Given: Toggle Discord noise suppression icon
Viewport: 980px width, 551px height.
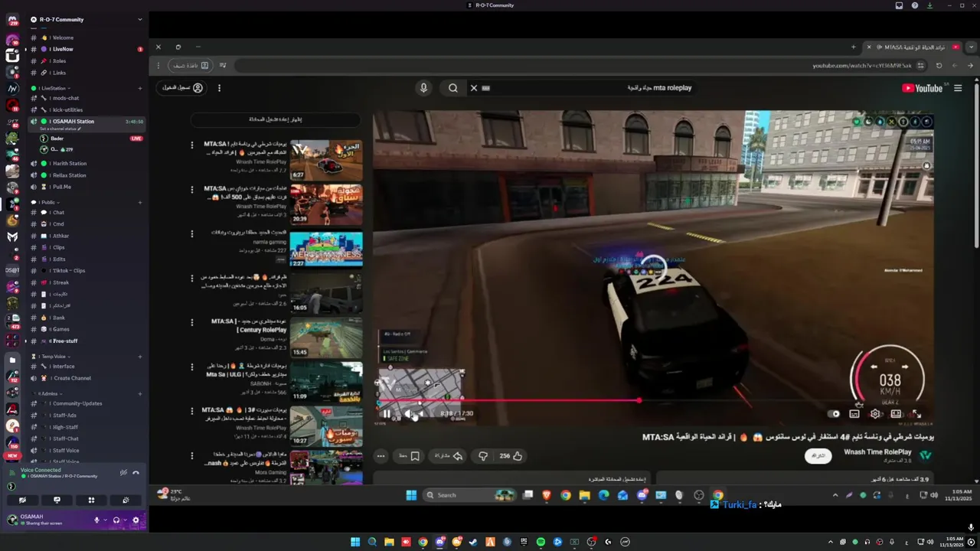Looking at the screenshot, I should [123, 473].
